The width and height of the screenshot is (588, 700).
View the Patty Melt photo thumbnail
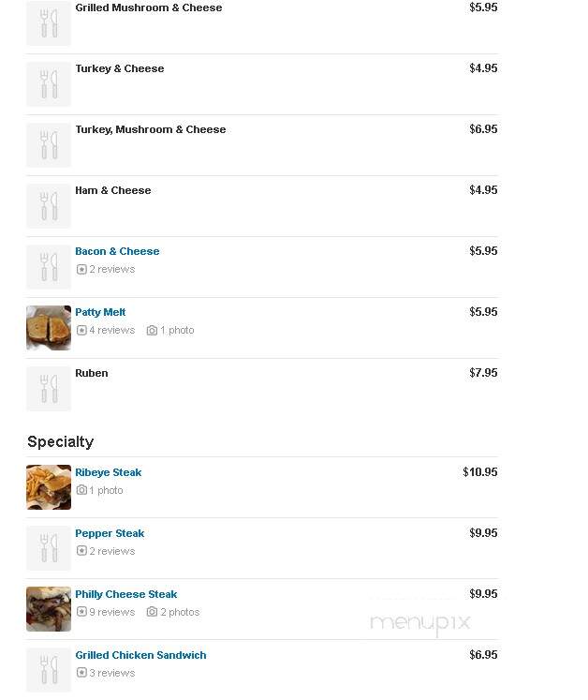tap(49, 328)
